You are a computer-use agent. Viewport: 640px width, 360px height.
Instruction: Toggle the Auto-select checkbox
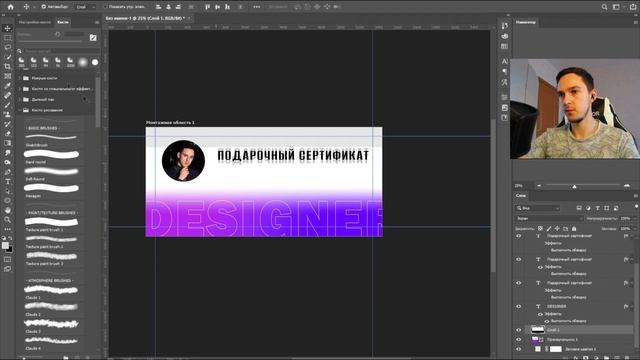pos(44,7)
